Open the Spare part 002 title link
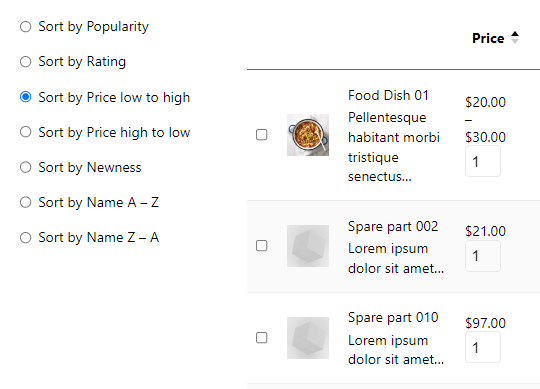Image resolution: width=540 pixels, height=389 pixels. (393, 227)
